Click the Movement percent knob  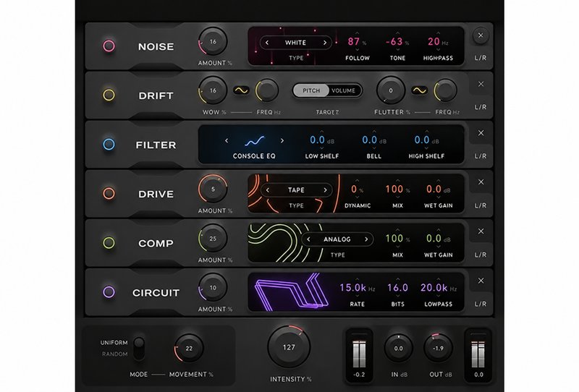coord(189,349)
